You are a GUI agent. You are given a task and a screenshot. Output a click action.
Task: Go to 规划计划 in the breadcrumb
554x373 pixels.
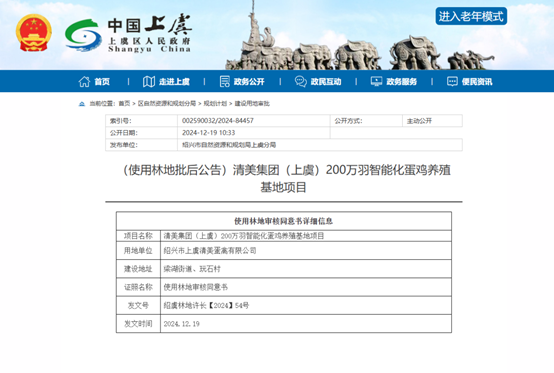pyautogui.click(x=215, y=103)
